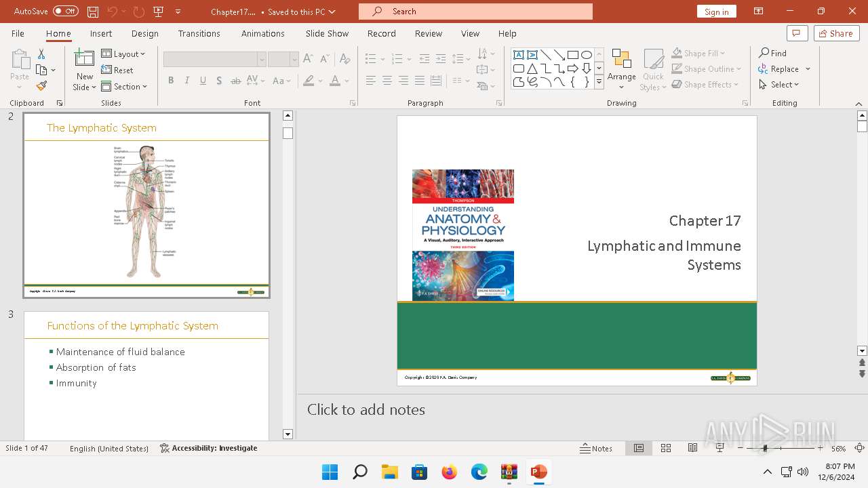Select the oval shape in gallery

(x=587, y=55)
